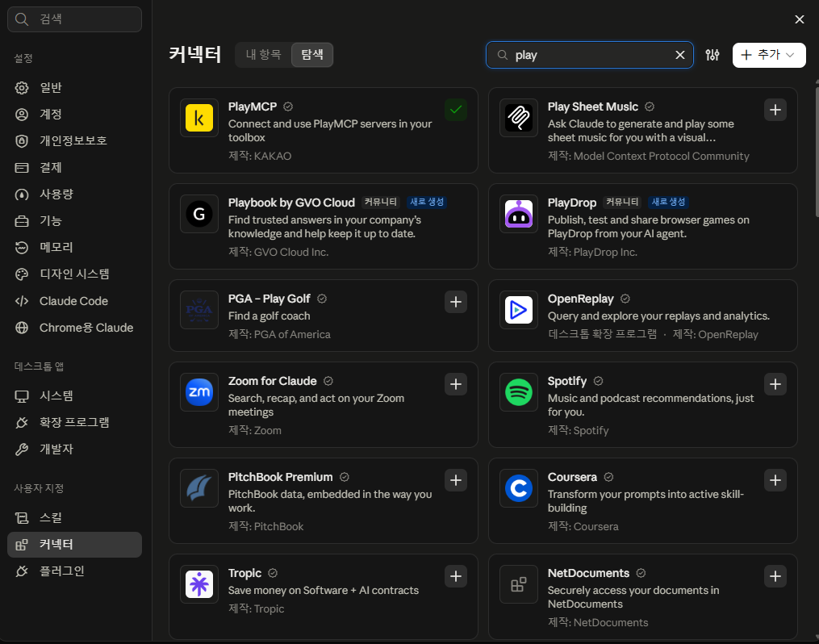
Task: Open 메모리 settings
Action: (x=75, y=248)
